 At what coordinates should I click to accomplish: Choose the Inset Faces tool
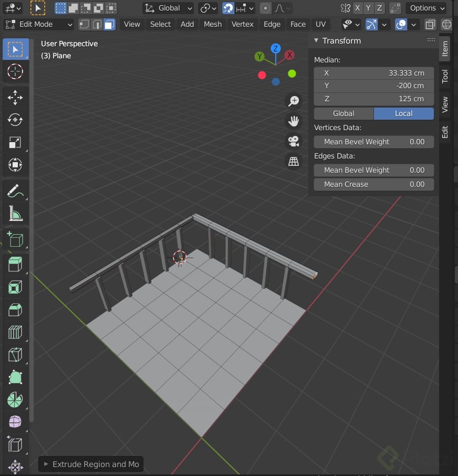pos(15,287)
